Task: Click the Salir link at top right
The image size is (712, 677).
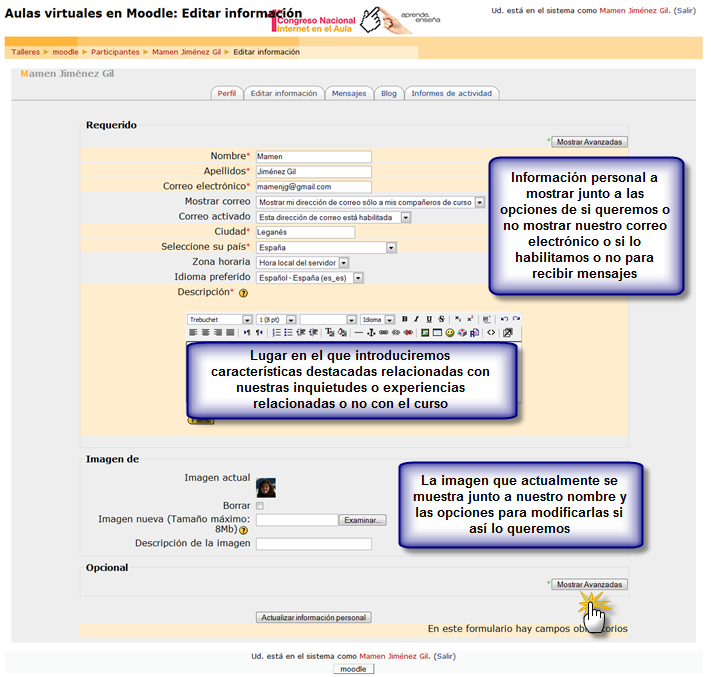Action: pyautogui.click(x=685, y=9)
